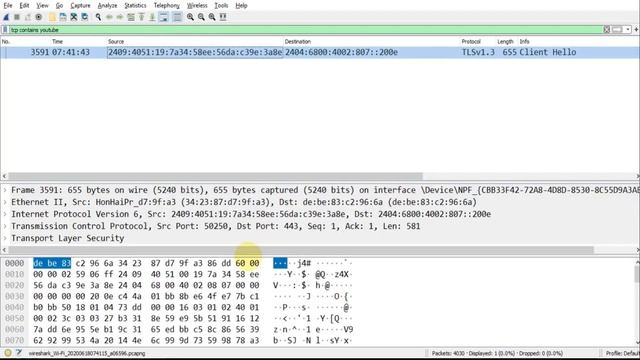Zoom out main window text

(x=201, y=17)
